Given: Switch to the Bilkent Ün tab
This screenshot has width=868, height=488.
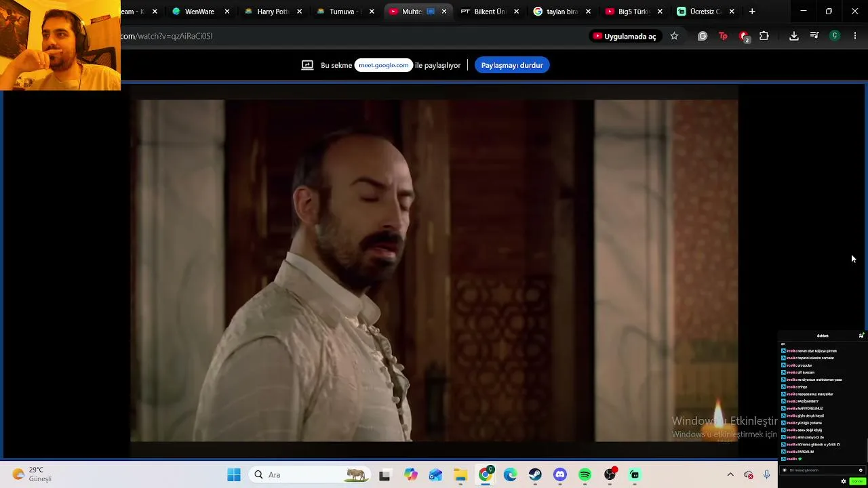Looking at the screenshot, I should (x=489, y=12).
